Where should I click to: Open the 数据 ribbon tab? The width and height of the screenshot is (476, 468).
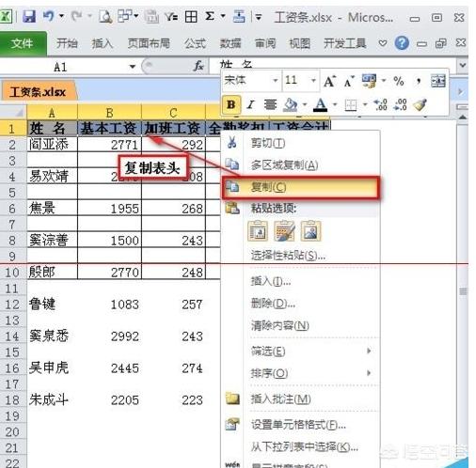[x=230, y=43]
